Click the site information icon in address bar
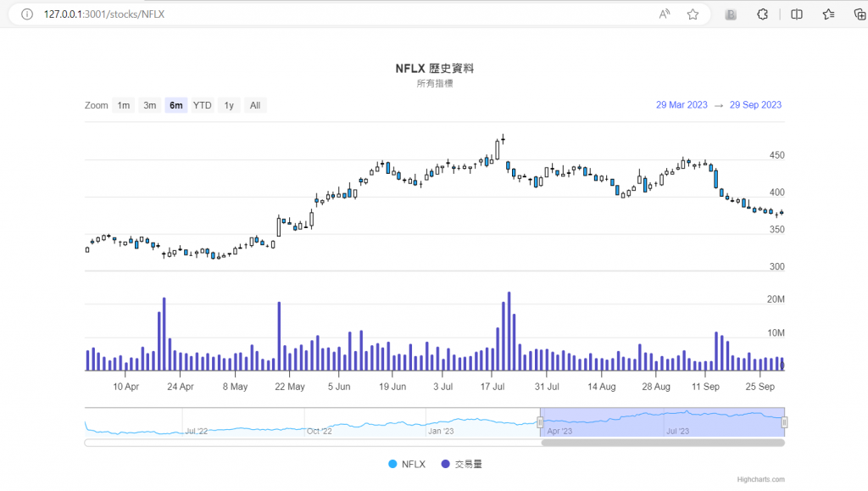 [x=27, y=14]
